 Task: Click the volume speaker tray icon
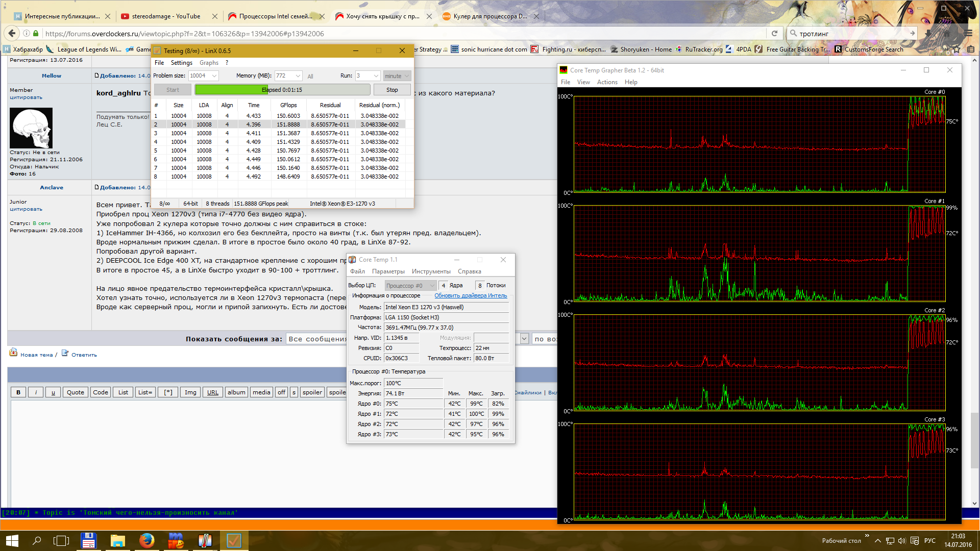pyautogui.click(x=901, y=541)
